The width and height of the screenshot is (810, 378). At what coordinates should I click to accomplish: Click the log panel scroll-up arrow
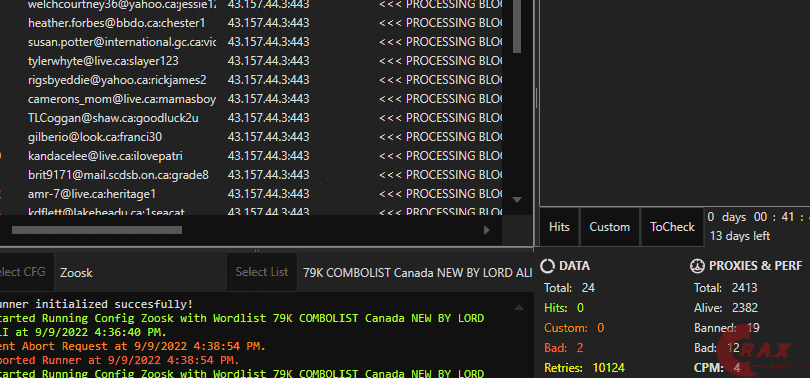pos(518,307)
